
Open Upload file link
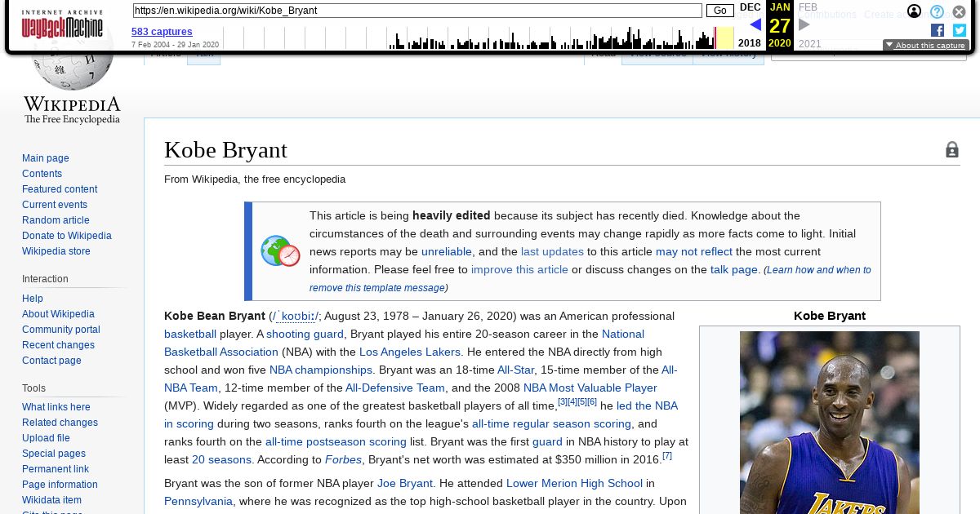click(x=46, y=438)
